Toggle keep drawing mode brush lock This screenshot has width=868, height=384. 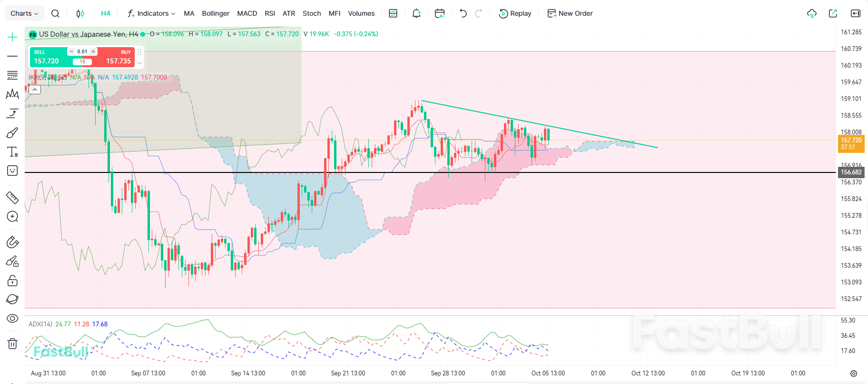tap(12, 261)
